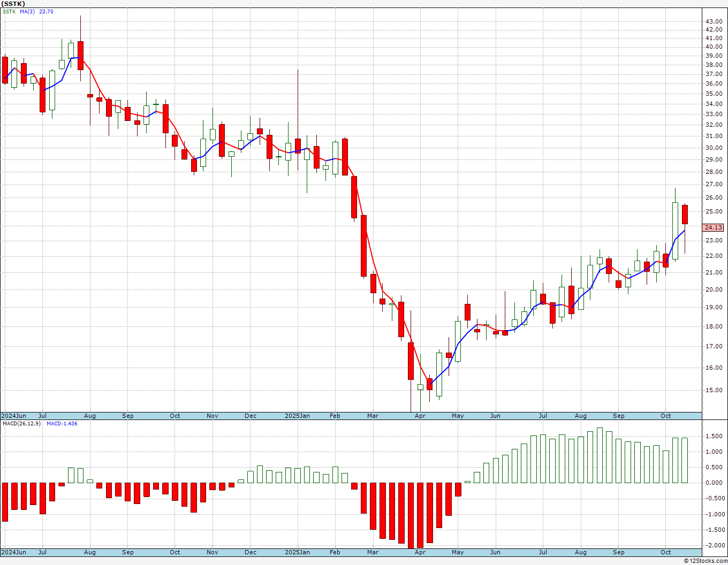This screenshot has height=565, width=728.
Task: Click the 21.00 price axis label
Action: [714, 272]
